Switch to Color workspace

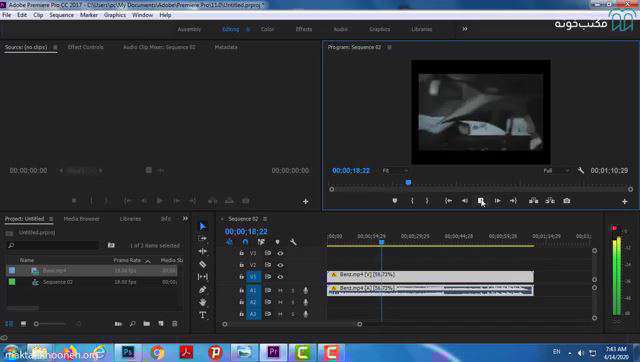click(267, 29)
